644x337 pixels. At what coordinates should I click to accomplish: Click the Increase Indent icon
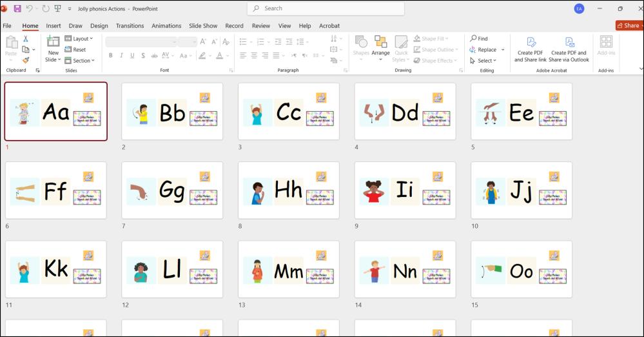coord(289,41)
